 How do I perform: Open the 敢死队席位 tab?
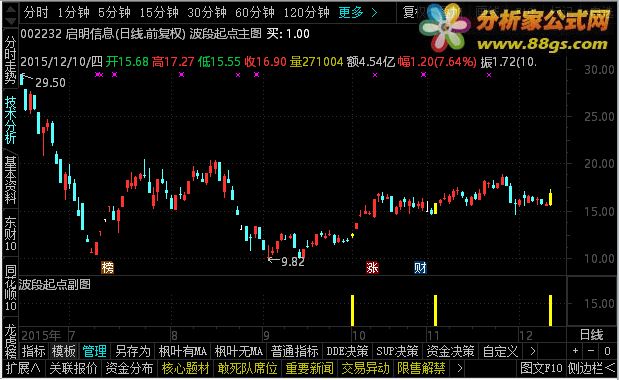[x=248, y=368]
